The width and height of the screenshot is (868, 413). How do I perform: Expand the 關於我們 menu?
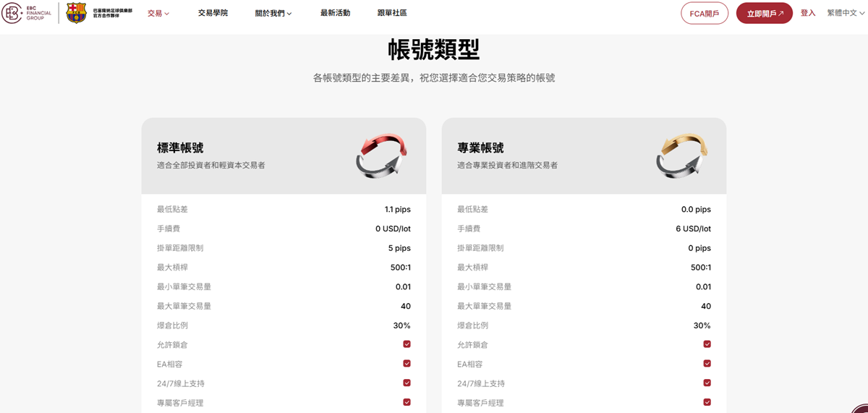click(x=273, y=13)
